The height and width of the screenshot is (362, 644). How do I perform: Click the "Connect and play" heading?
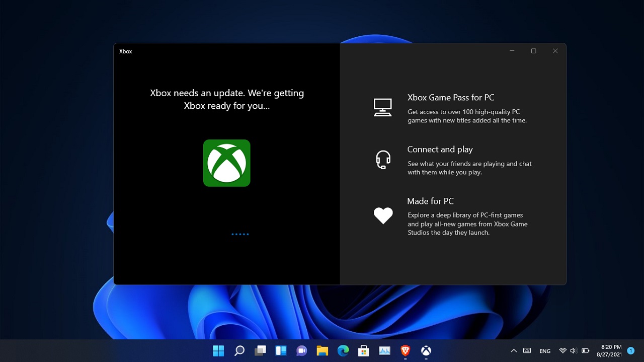pos(440,150)
